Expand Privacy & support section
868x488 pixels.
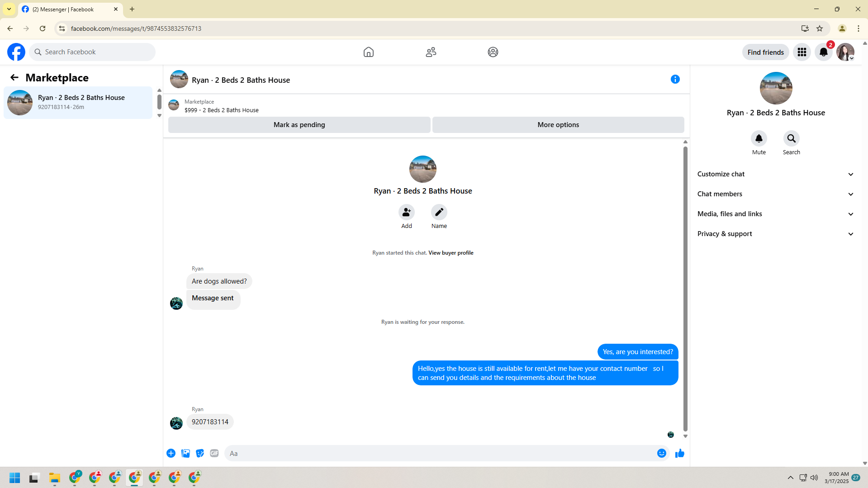775,234
